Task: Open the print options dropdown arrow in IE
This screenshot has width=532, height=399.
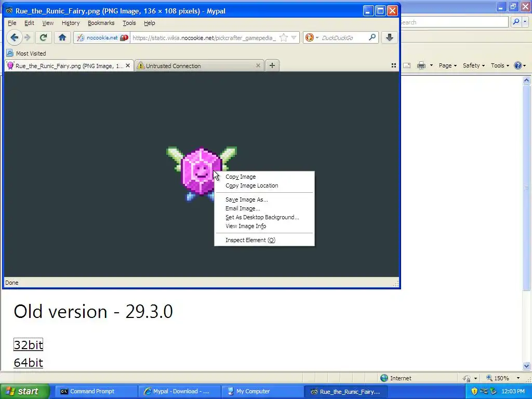Action: click(431, 65)
